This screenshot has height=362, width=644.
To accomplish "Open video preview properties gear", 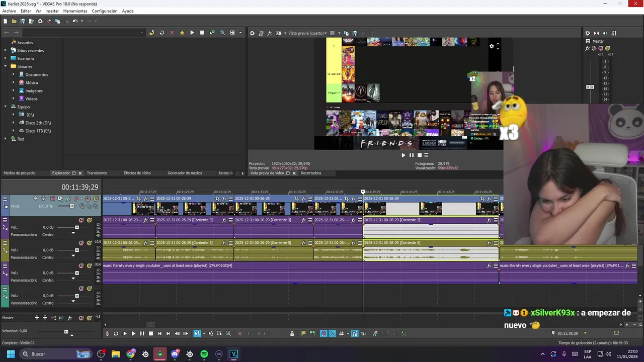I will [x=253, y=33].
